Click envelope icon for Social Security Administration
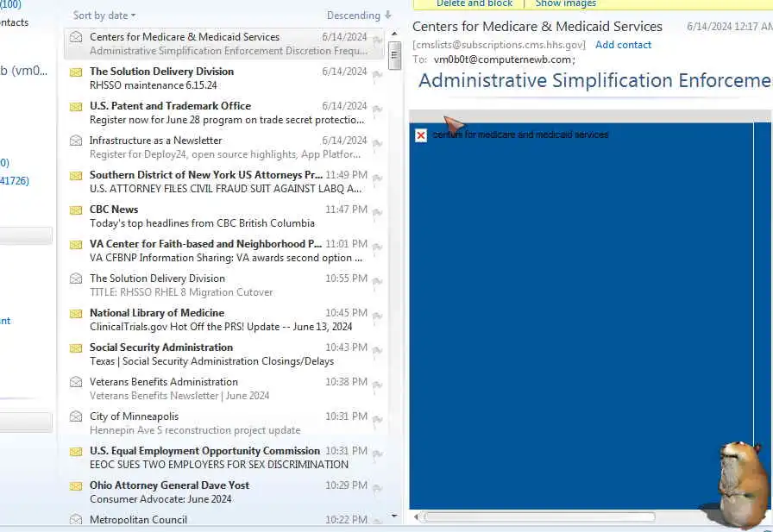 coord(76,348)
